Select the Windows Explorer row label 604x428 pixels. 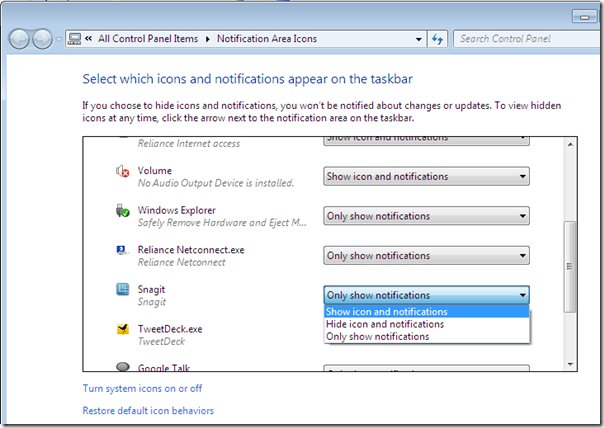(x=176, y=210)
